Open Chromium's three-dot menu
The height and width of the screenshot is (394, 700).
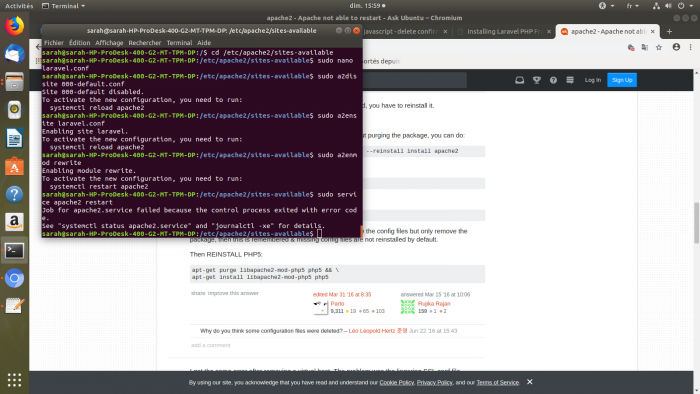coord(690,47)
